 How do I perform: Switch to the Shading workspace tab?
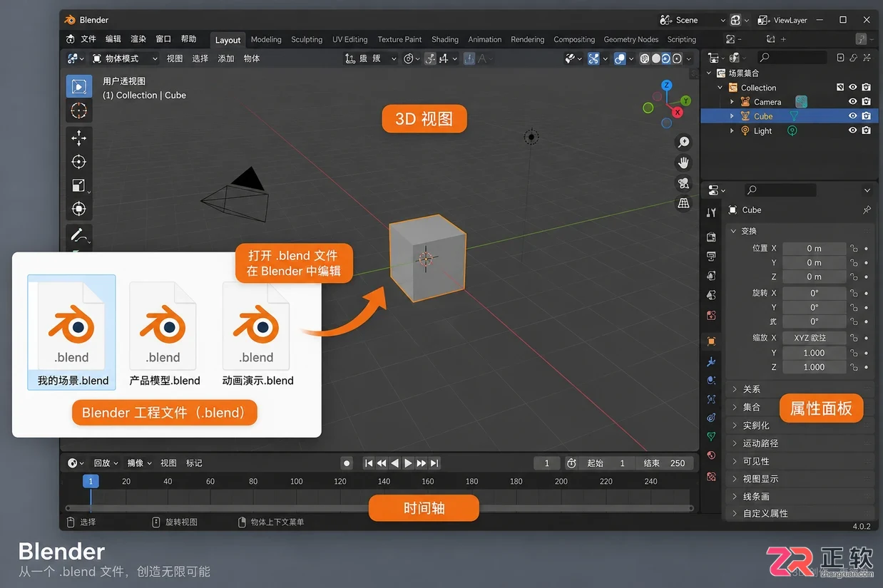click(445, 40)
